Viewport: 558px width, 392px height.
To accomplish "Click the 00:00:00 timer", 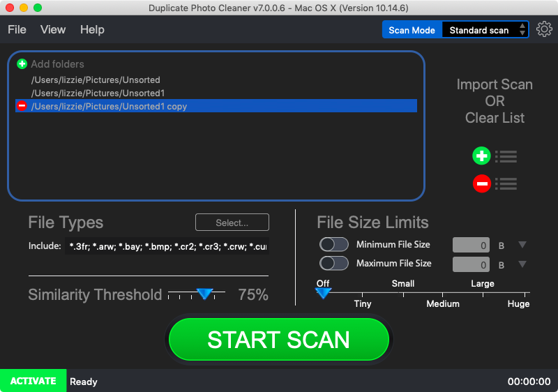I will point(529,382).
